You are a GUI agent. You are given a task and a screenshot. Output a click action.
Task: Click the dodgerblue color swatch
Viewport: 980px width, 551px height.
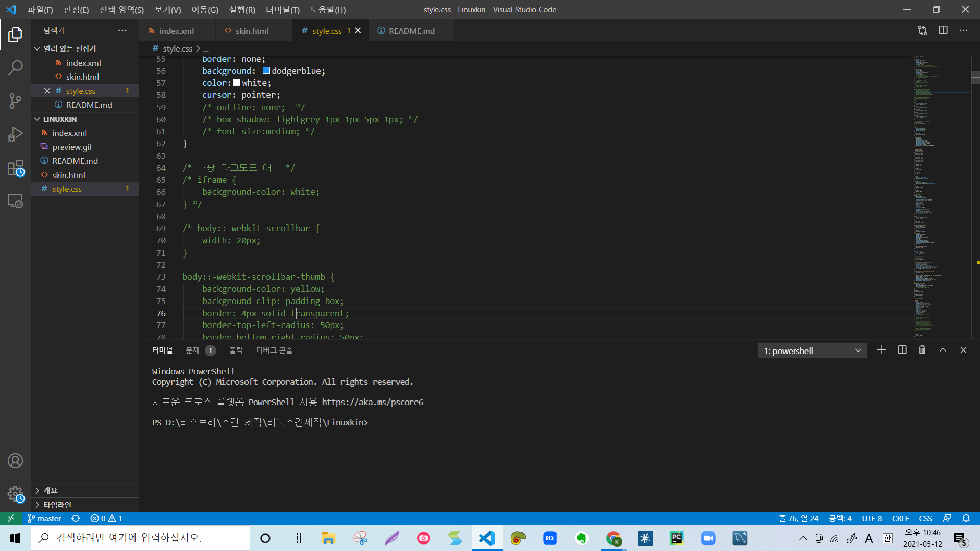[x=266, y=71]
